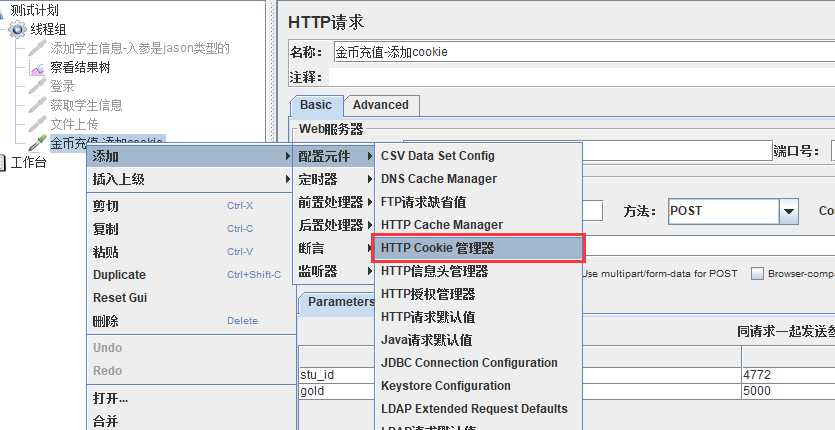Image resolution: width=835 pixels, height=430 pixels.
Task: Click the 名称 input field
Action: [584, 52]
